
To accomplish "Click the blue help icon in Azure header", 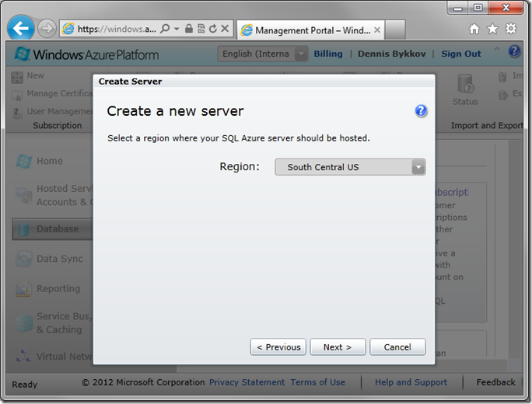I will pos(514,51).
